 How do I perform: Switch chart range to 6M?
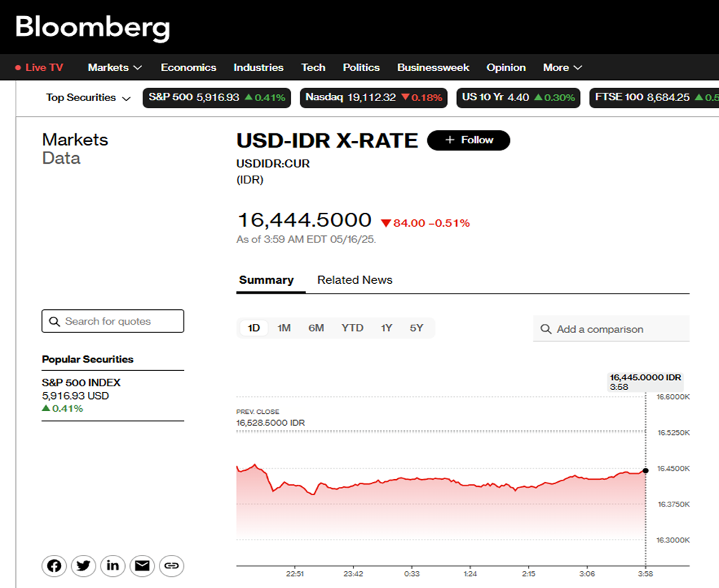316,328
